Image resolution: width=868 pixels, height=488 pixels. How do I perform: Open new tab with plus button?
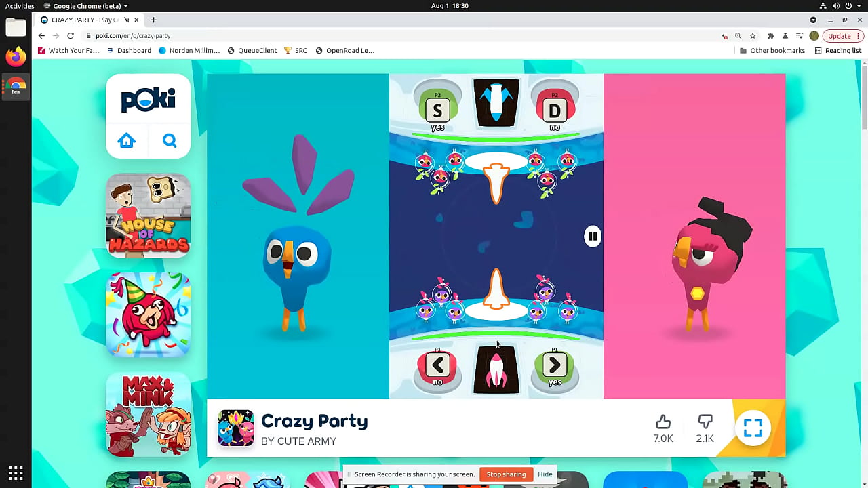click(154, 20)
